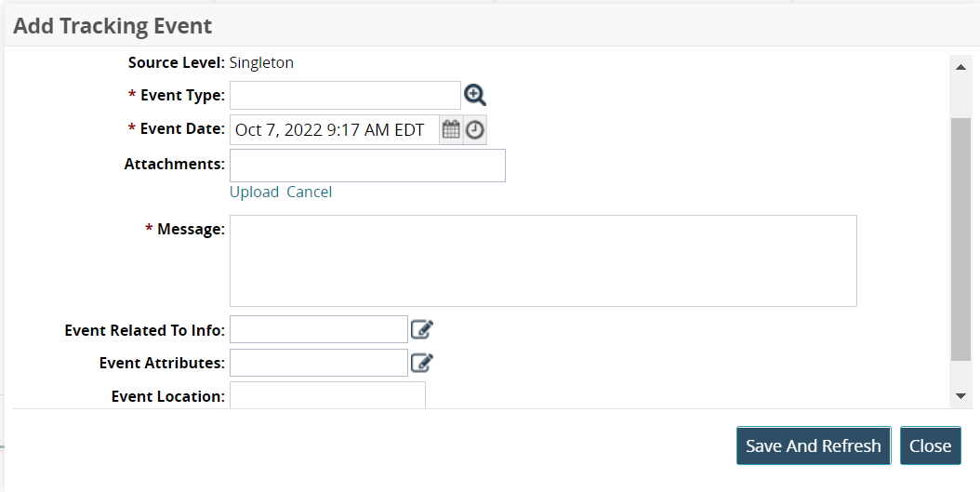Select the Attachments input box
Image resolution: width=980 pixels, height=492 pixels.
[367, 165]
